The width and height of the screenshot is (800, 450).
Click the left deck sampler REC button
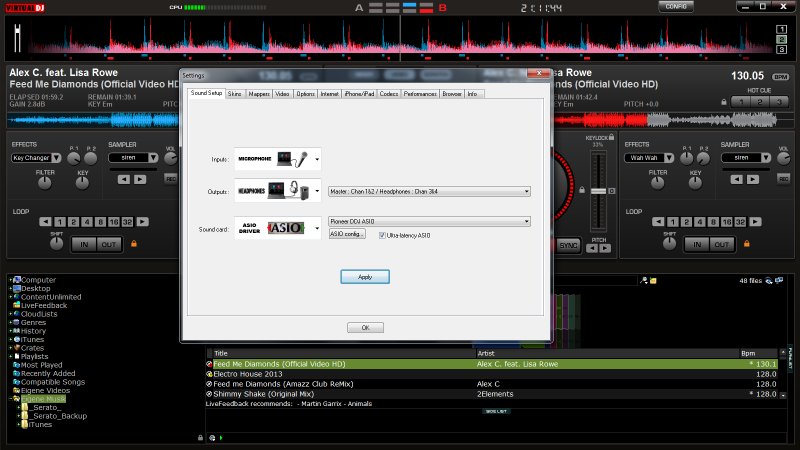tap(170, 179)
